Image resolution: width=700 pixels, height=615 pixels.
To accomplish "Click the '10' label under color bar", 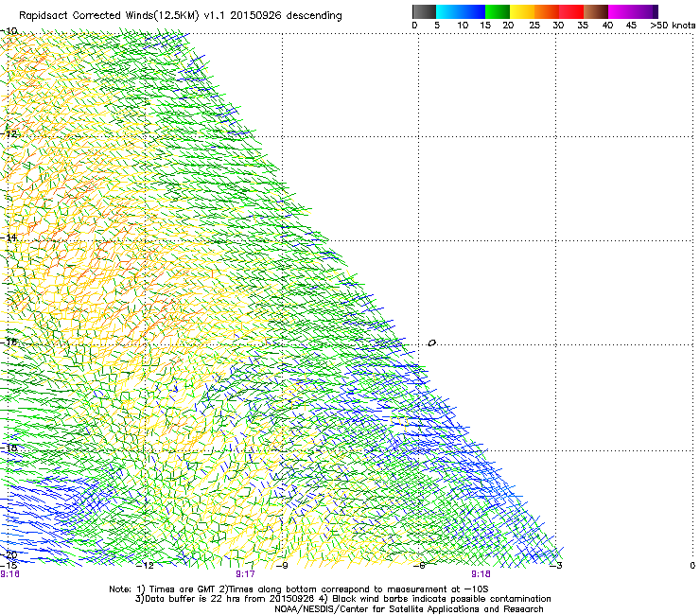I will 463,26.
